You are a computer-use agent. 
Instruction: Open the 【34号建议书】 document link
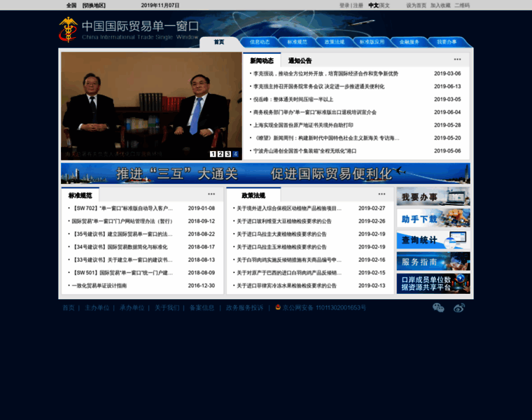(x=120, y=247)
